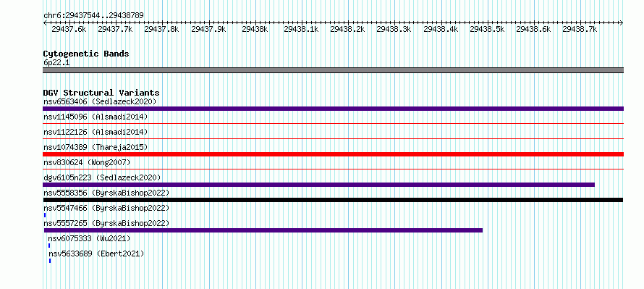Screen dimensions: 644x289
Task: Click the 29437.9k ruler label
Action: point(208,29)
